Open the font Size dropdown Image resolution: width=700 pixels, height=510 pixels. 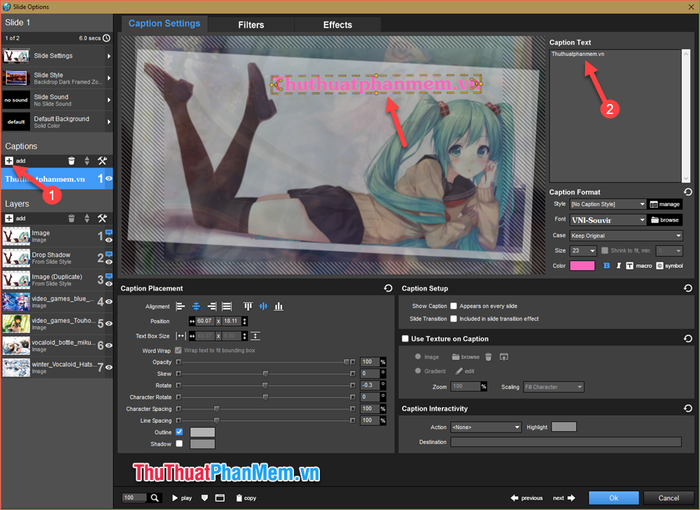[583, 251]
